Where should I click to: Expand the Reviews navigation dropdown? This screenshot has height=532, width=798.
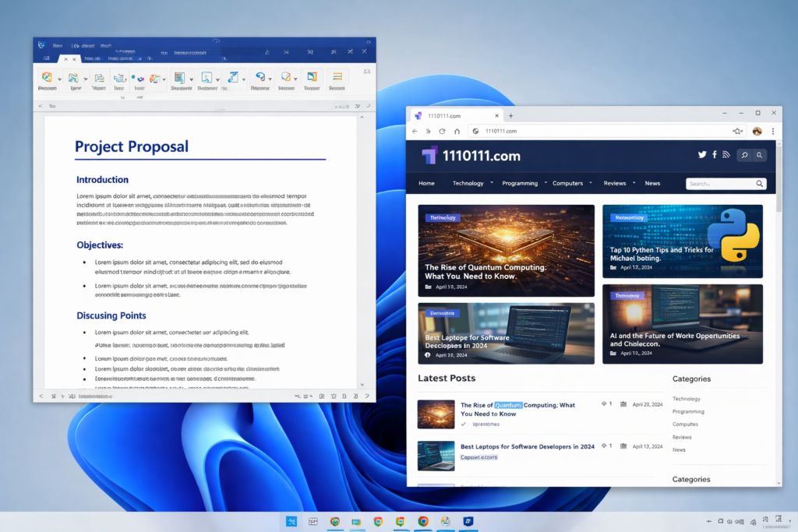pyautogui.click(x=618, y=184)
